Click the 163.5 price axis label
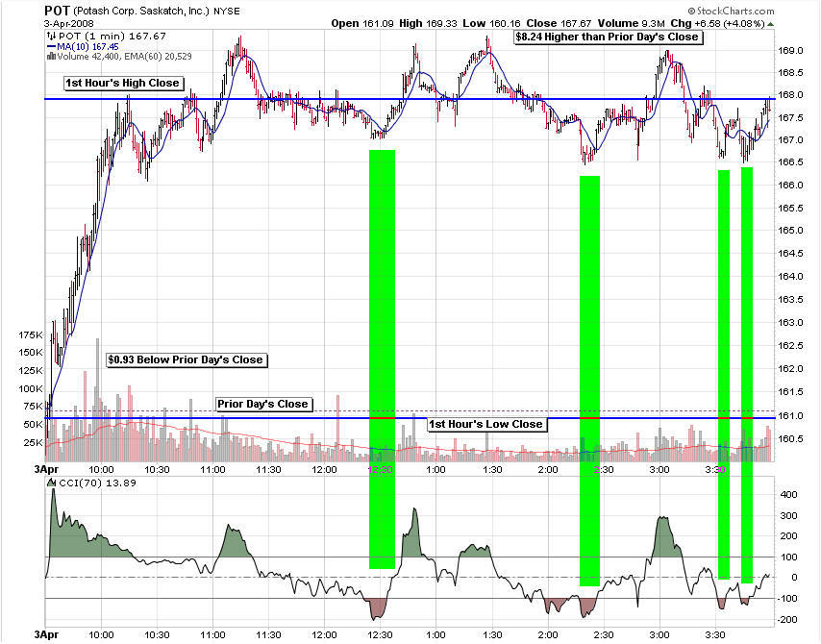The width and height of the screenshot is (821, 644). click(790, 300)
